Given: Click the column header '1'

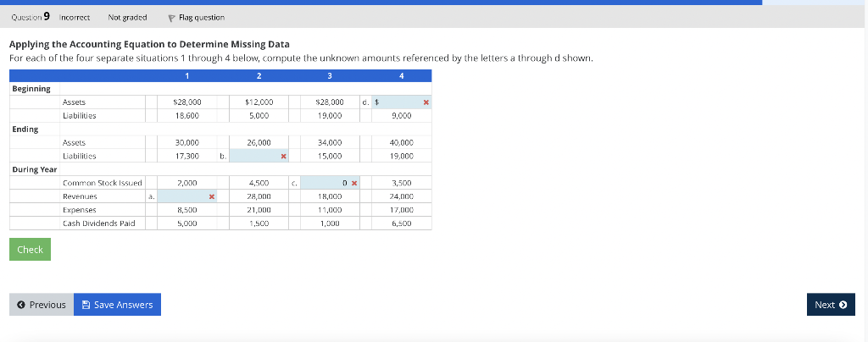Looking at the screenshot, I should pyautogui.click(x=187, y=75).
